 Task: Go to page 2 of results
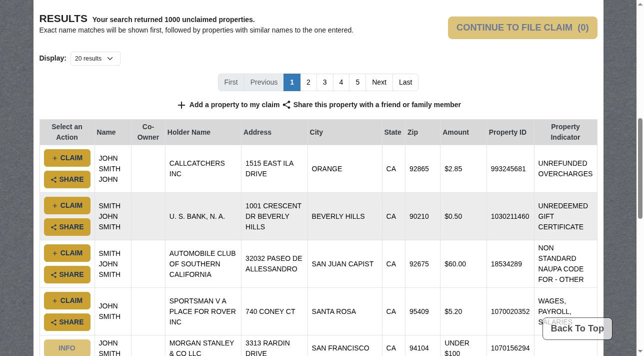(308, 82)
